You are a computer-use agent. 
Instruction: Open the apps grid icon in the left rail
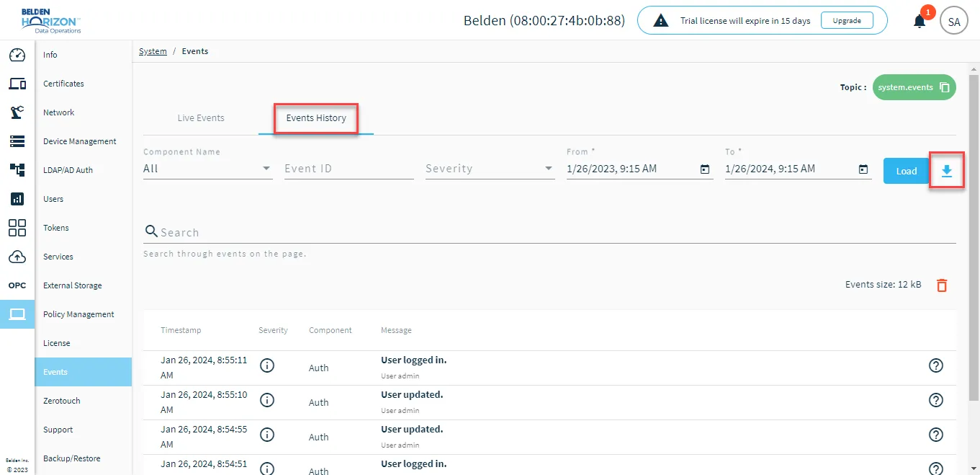(x=17, y=228)
